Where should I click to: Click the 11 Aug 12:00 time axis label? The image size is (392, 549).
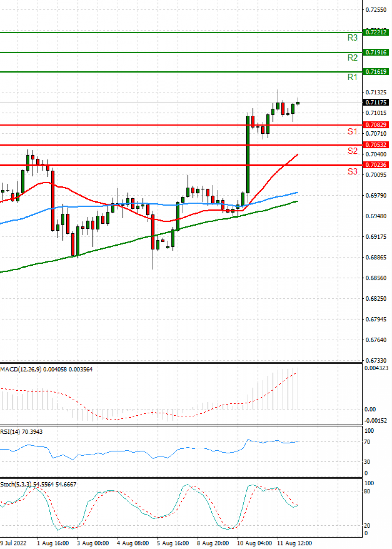(x=295, y=543)
